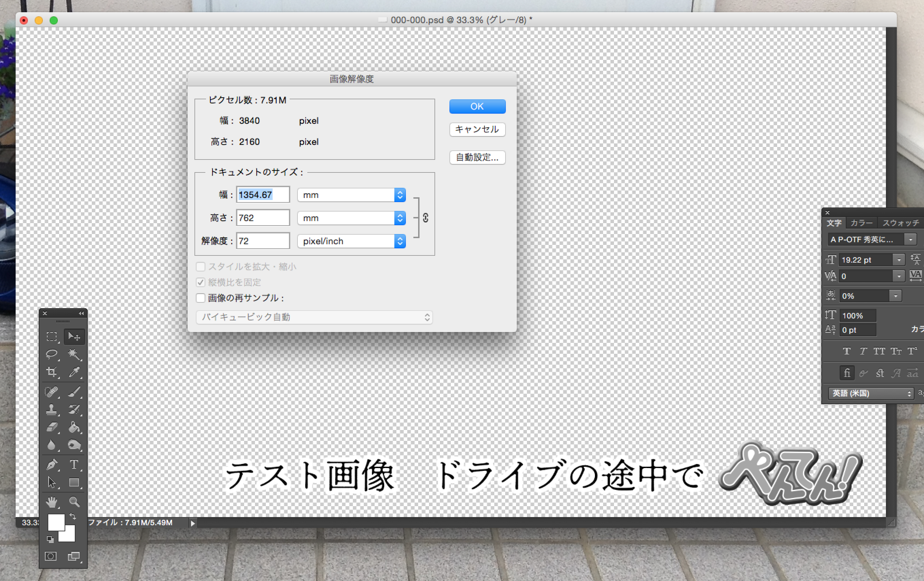Select the Horizontal Type tool
This screenshot has height=581, width=924.
pos(74,465)
